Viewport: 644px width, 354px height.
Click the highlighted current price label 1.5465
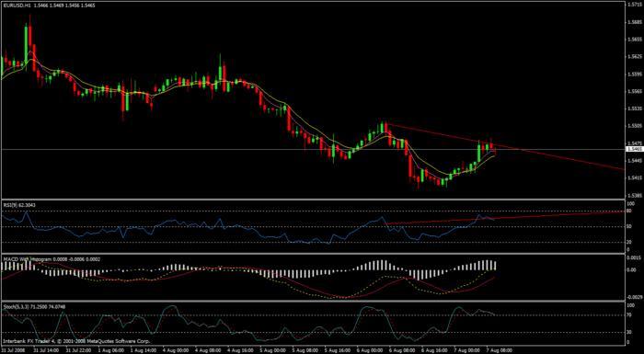[634, 150]
